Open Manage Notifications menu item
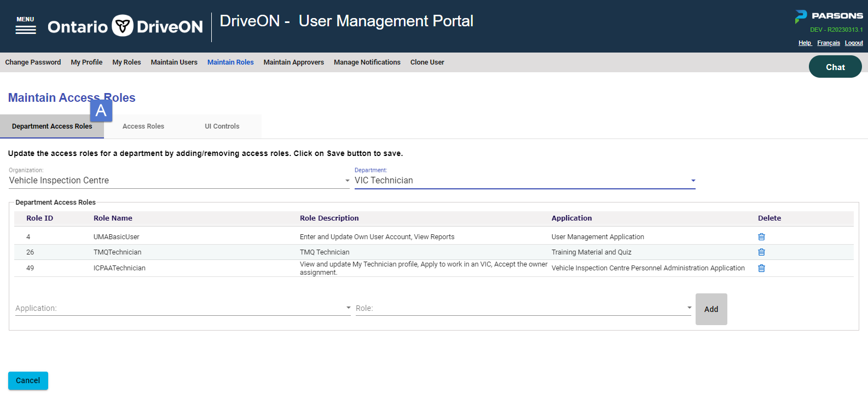The width and height of the screenshot is (868, 399). click(367, 62)
